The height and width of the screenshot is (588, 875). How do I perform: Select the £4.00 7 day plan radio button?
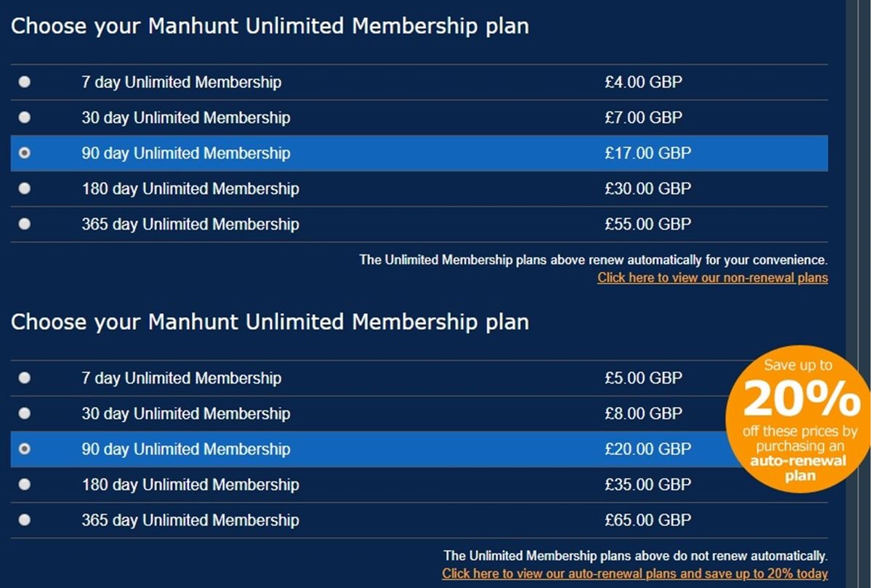pos(25,82)
